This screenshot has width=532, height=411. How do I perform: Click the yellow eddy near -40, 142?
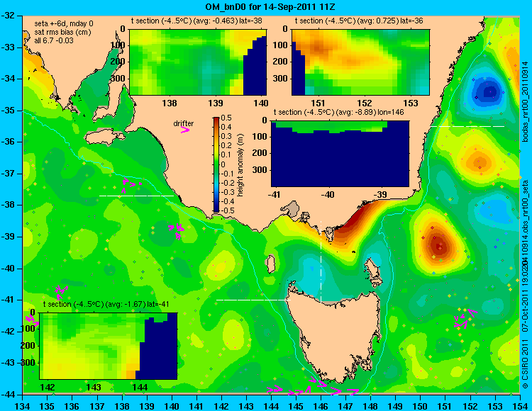point(221,264)
